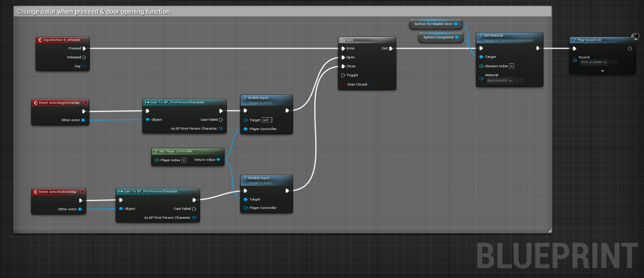Toggle the Start Closed checkbox on Gate
The width and height of the screenshot is (644, 278).
click(x=371, y=85)
